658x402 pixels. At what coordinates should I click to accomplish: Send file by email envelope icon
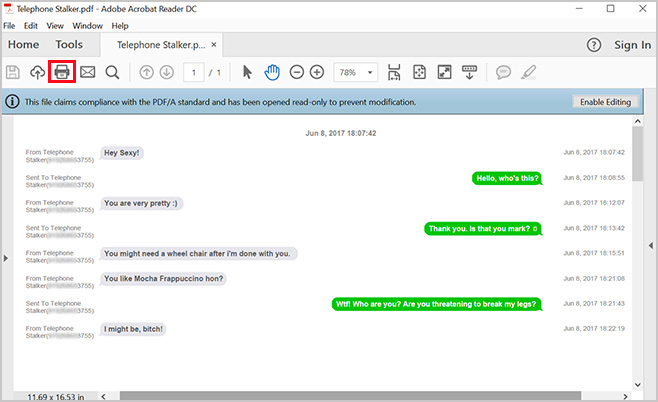pos(88,72)
